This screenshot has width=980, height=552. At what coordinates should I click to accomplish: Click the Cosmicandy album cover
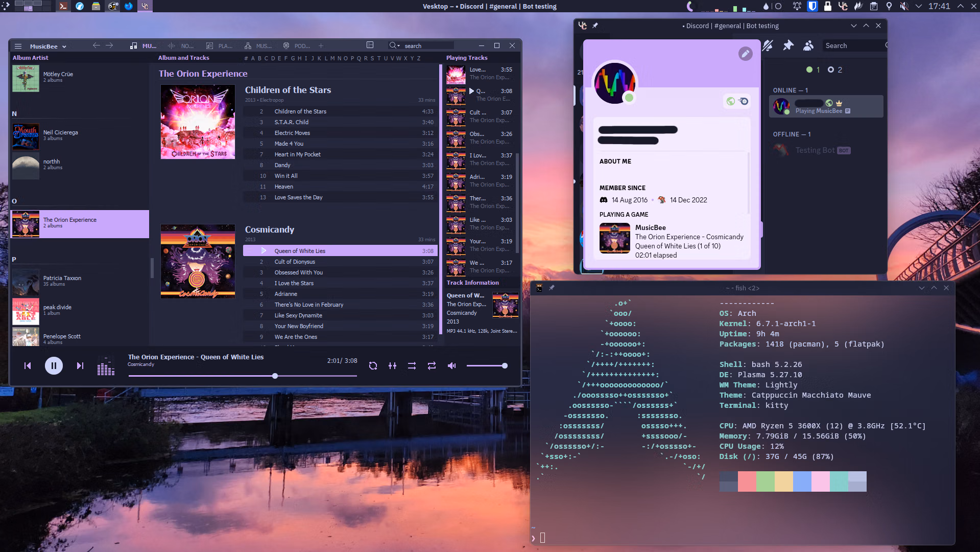click(x=198, y=261)
